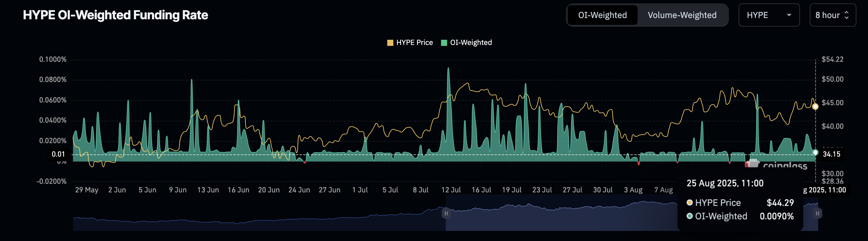Click the 5 Jun date axis label
868x241 pixels.
[147, 190]
